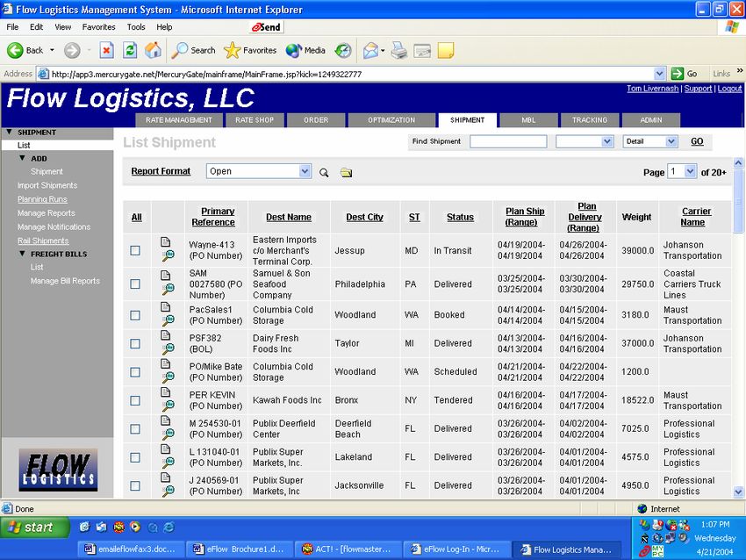Switch to the ORDER tab
This screenshot has height=560, width=746.
(316, 120)
